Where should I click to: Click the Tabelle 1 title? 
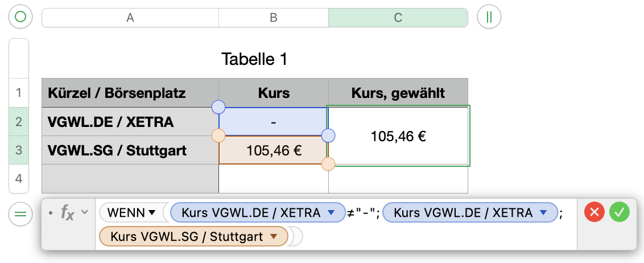tap(254, 59)
